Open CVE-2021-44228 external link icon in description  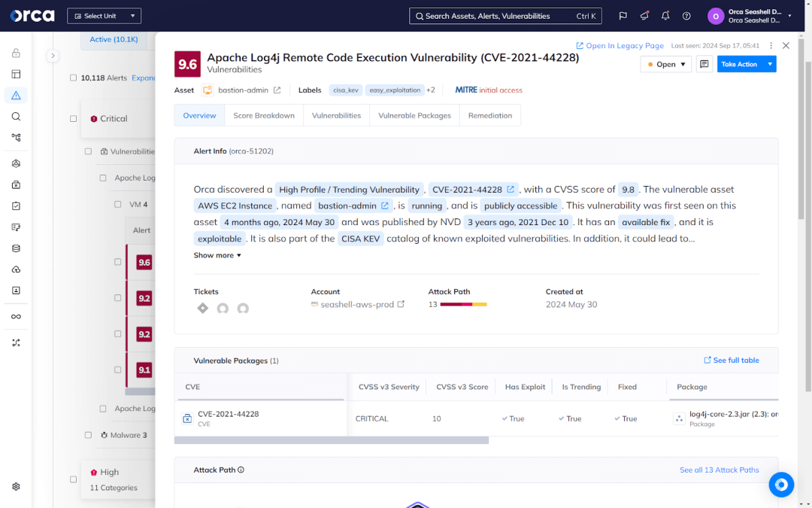(511, 189)
